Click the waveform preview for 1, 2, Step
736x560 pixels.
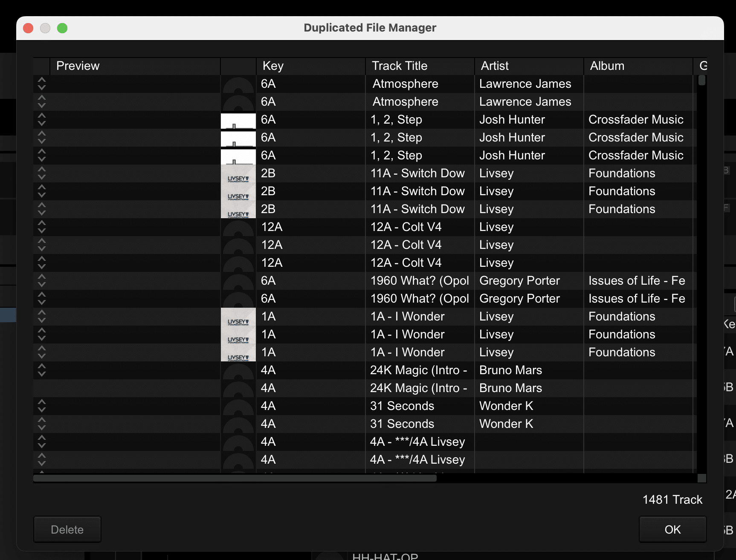pos(238,120)
